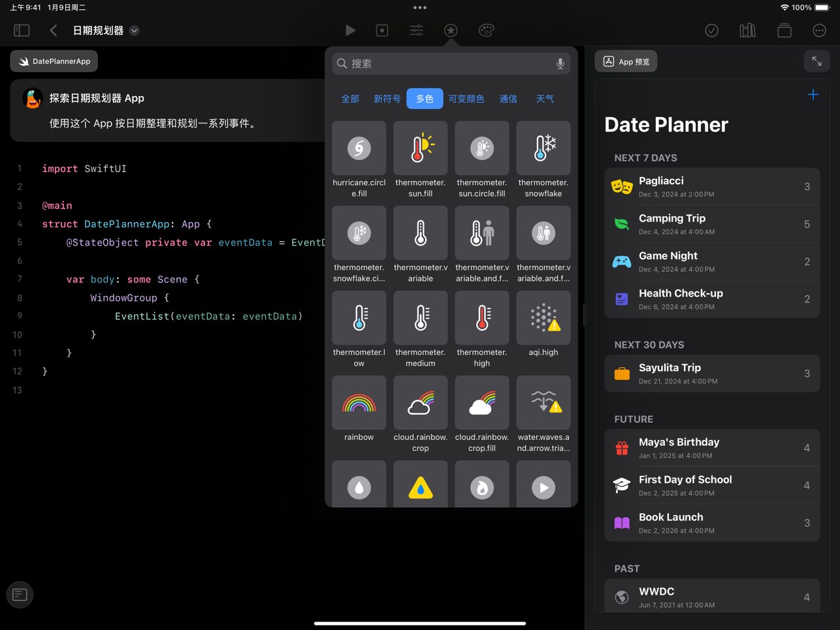
Task: Choose the cloud.rainbow.crop.fill symbol
Action: pos(482,403)
